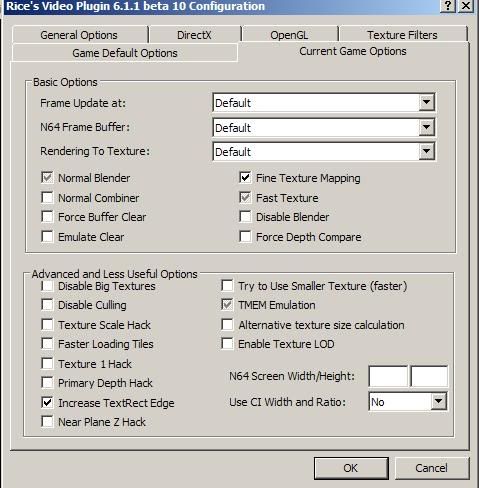Check the Texture 1 Hack option
The width and height of the screenshot is (479, 488).
click(x=47, y=364)
